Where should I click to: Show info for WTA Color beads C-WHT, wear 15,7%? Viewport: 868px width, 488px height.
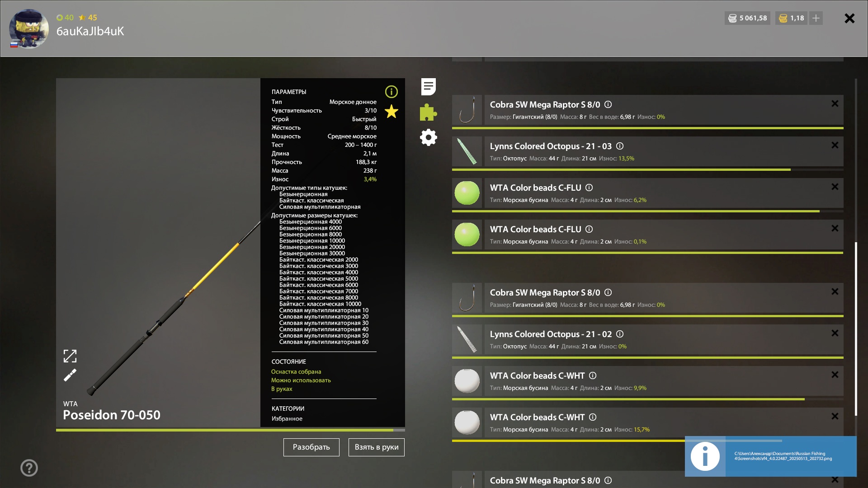coord(593,417)
